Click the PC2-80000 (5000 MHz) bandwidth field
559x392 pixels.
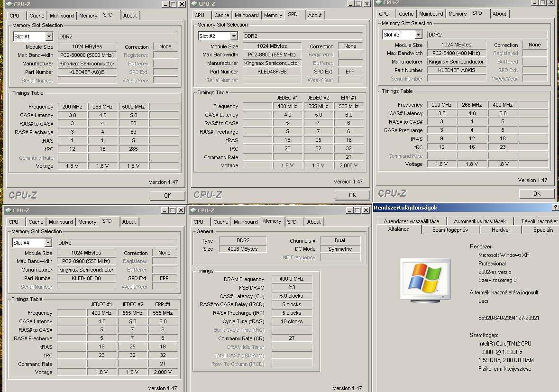pyautogui.click(x=87, y=55)
